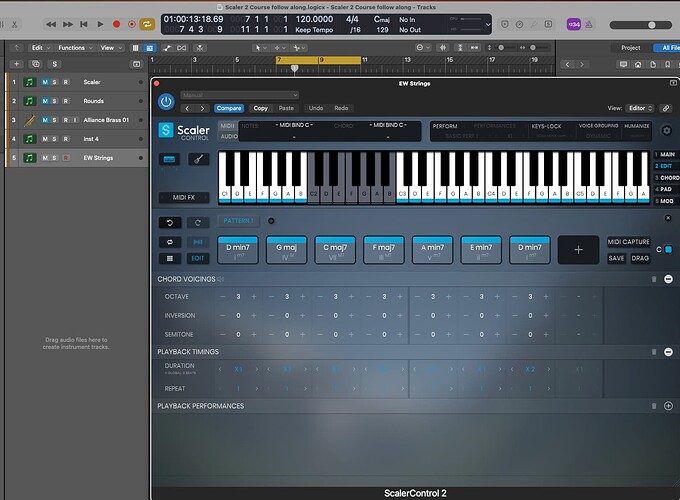Click the SAVE button in Scaler

(x=616, y=258)
